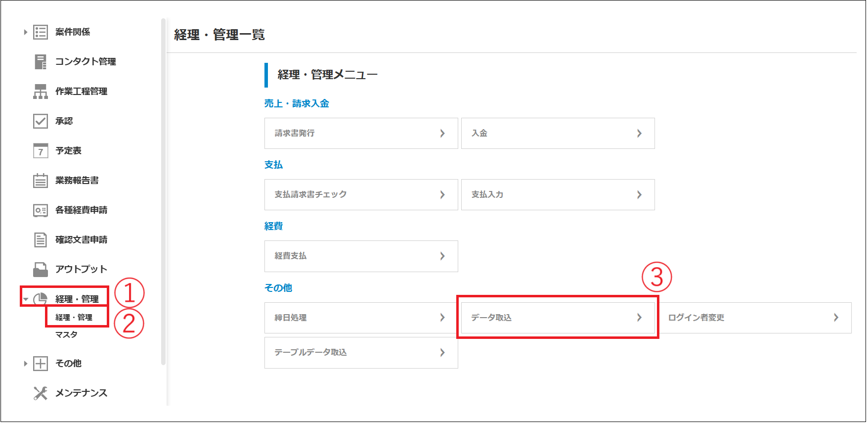Open 予定表 calendar icon
868x423 pixels.
[x=41, y=151]
